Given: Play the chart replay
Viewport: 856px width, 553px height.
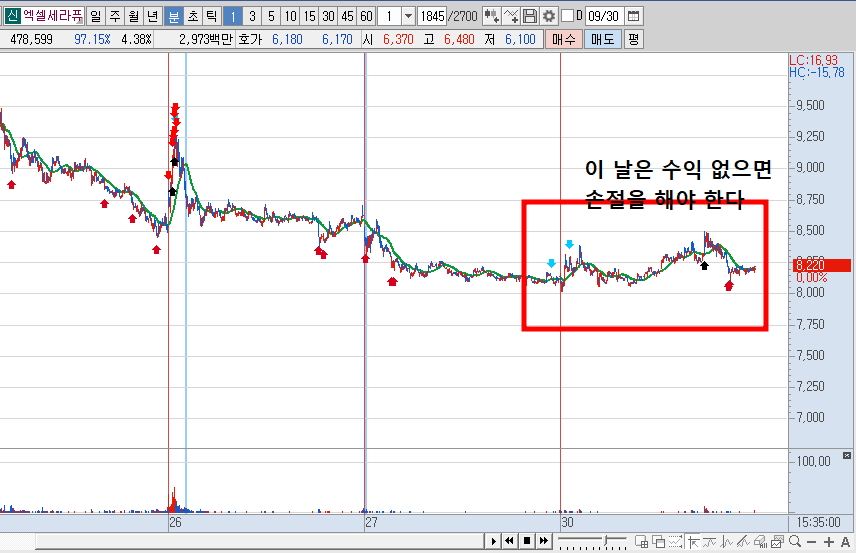Looking at the screenshot, I should point(493,541).
